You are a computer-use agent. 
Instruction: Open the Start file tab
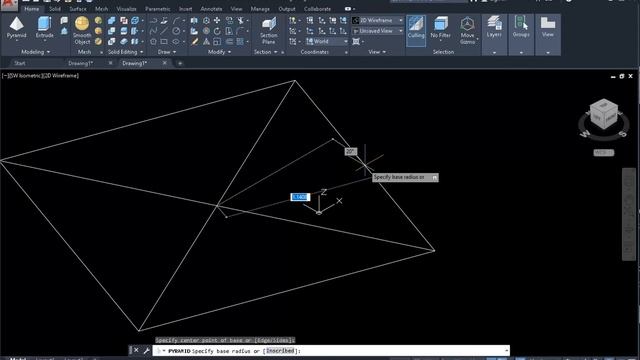point(20,63)
